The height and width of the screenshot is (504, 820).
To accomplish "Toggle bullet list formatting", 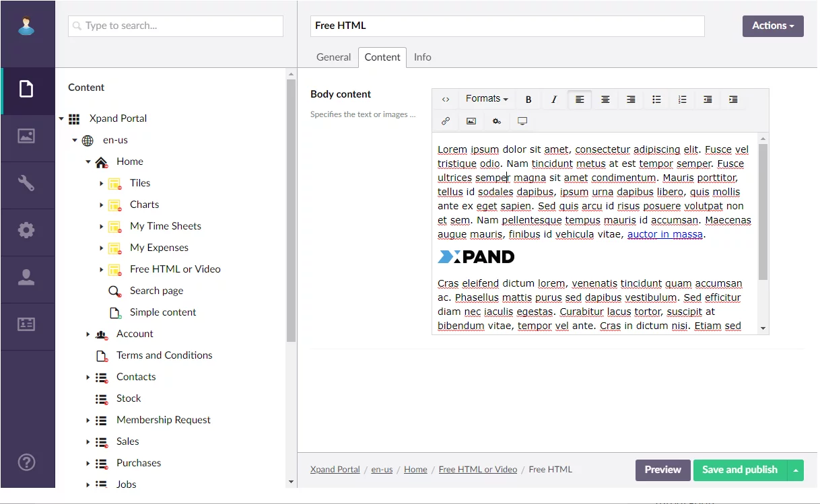I will tap(656, 100).
